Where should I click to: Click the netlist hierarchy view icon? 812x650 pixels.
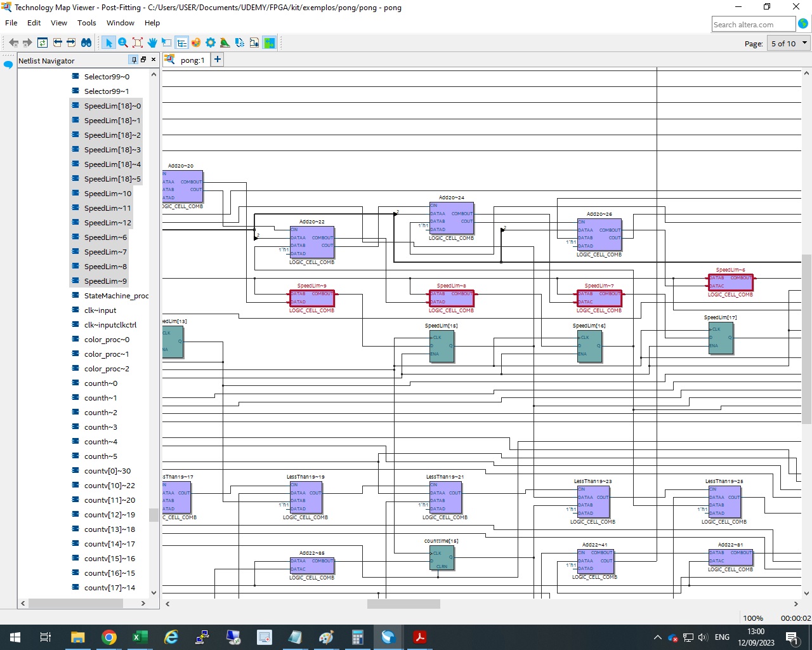click(181, 43)
